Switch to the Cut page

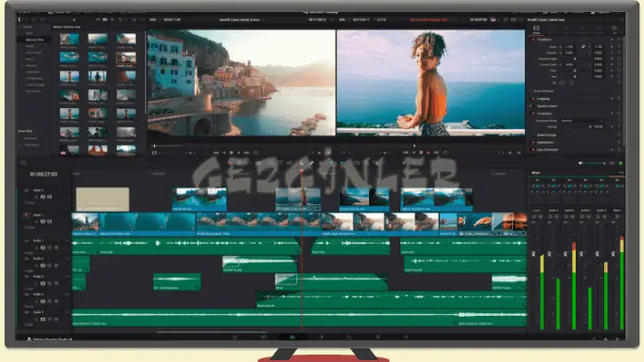pos(264,337)
